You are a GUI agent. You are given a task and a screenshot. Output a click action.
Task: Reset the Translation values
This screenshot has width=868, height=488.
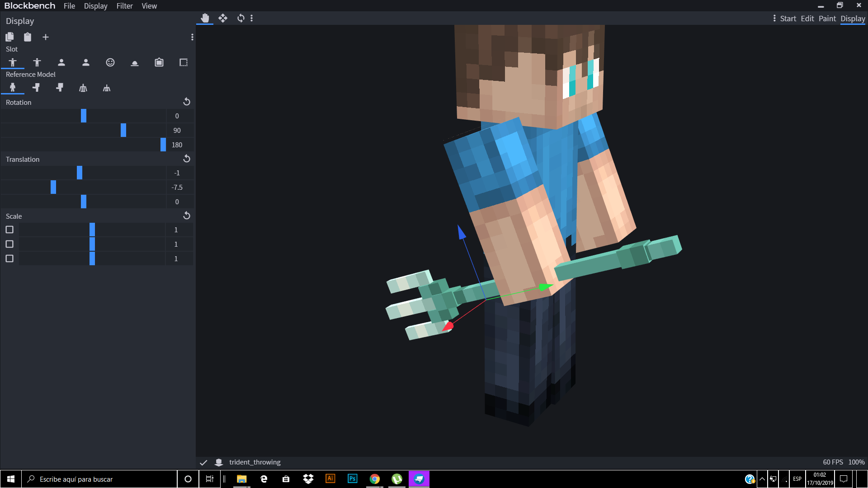[x=187, y=159]
